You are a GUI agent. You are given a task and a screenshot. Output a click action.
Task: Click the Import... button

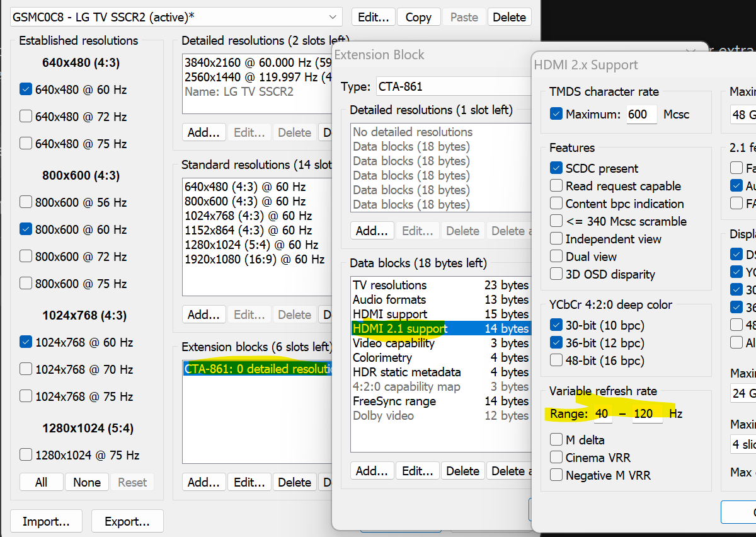[x=47, y=521]
